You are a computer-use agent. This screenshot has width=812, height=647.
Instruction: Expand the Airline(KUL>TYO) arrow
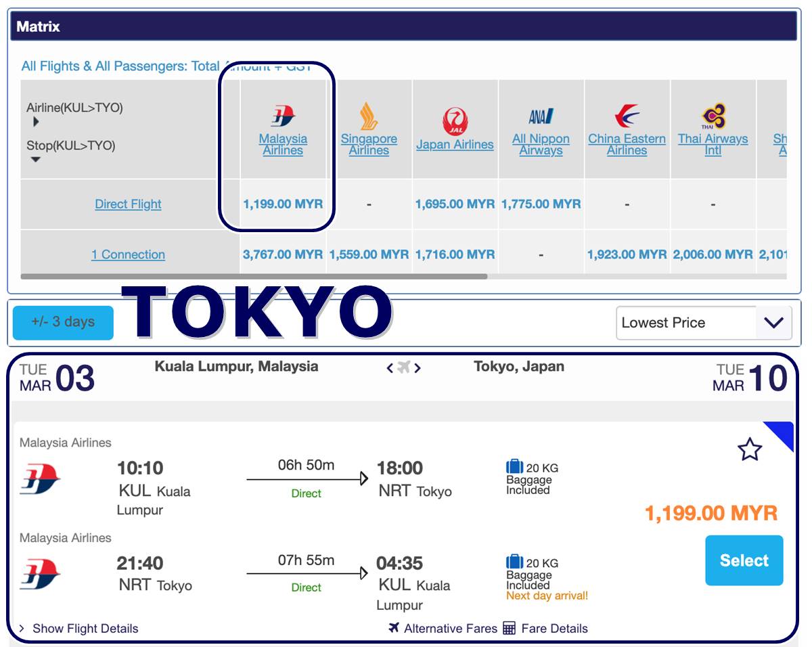(x=36, y=122)
